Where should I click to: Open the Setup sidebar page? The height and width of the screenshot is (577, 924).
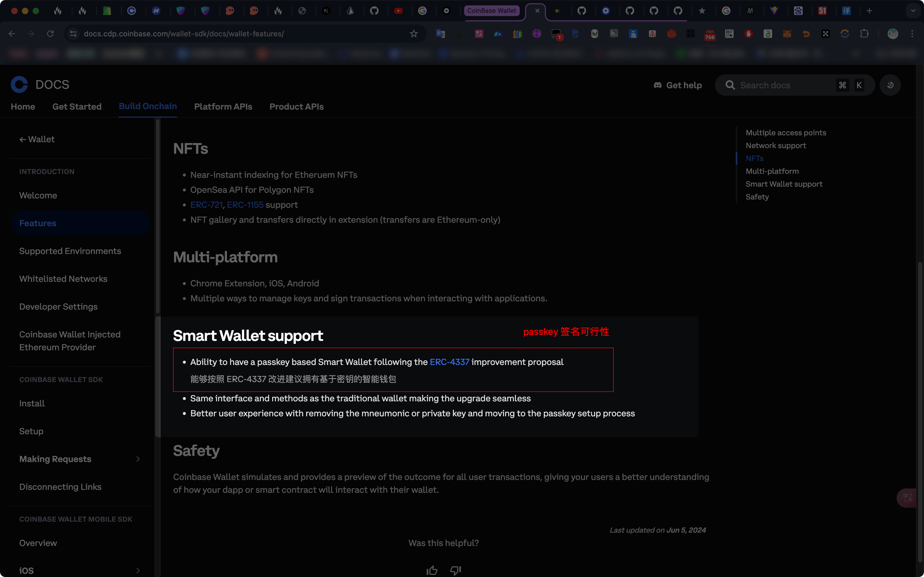(31, 431)
